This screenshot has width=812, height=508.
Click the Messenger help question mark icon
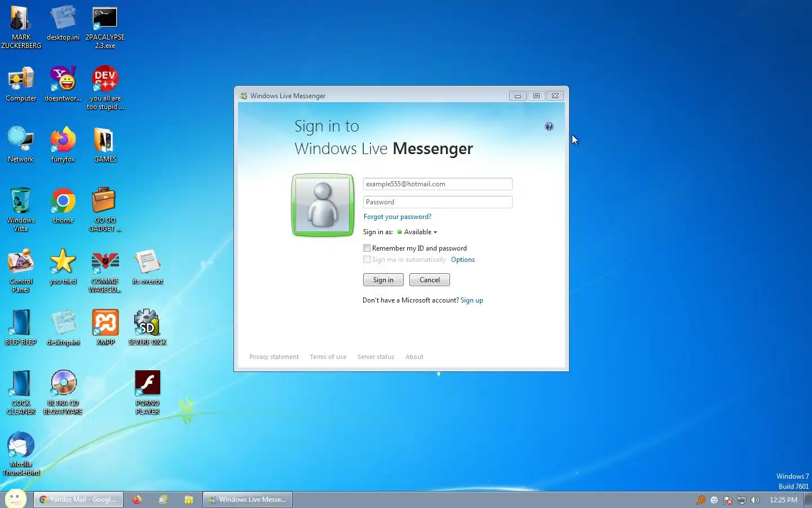tap(549, 126)
